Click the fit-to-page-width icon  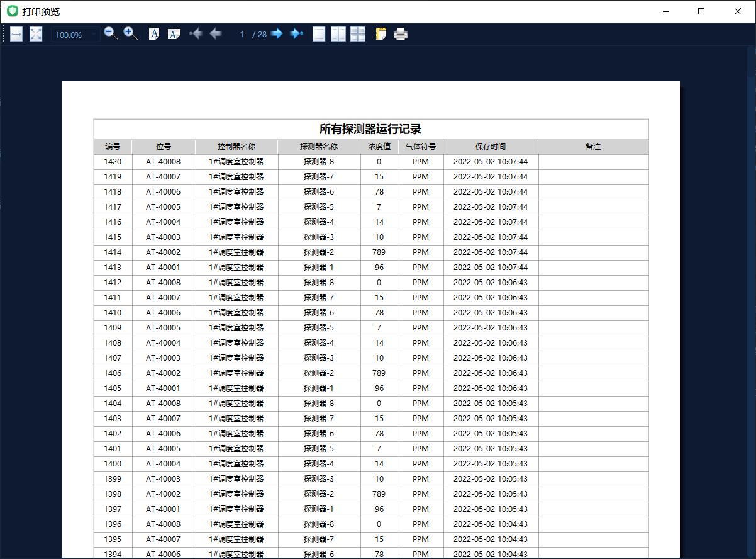[x=16, y=34]
